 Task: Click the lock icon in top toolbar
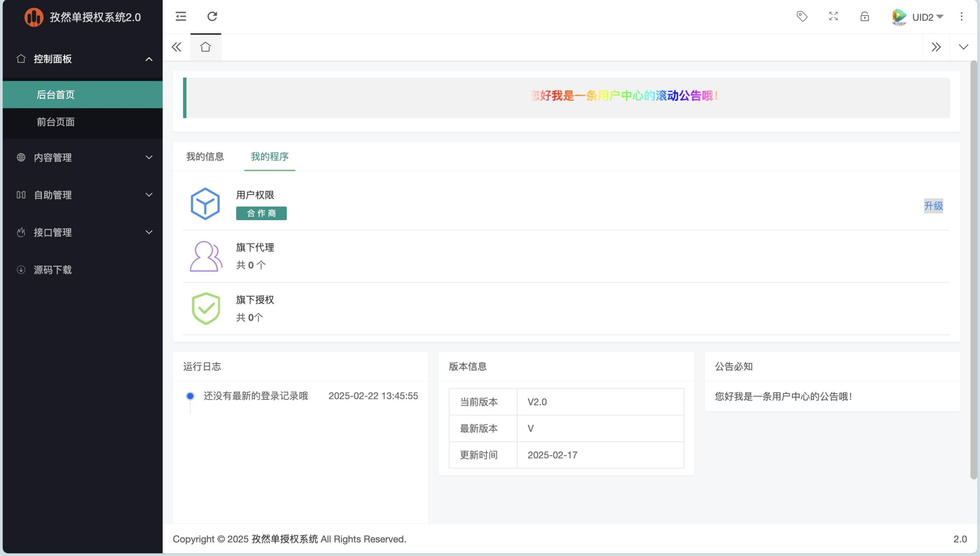[865, 16]
